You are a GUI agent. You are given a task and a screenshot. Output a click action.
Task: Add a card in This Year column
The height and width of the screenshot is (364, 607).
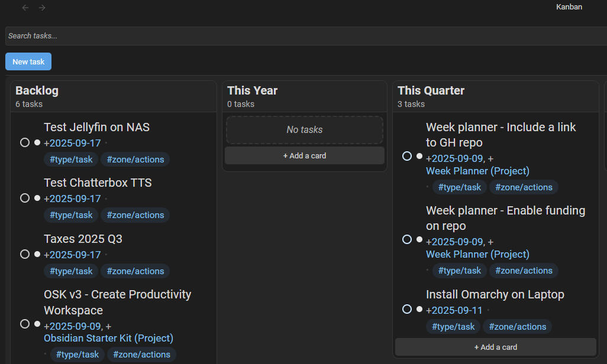[305, 156]
